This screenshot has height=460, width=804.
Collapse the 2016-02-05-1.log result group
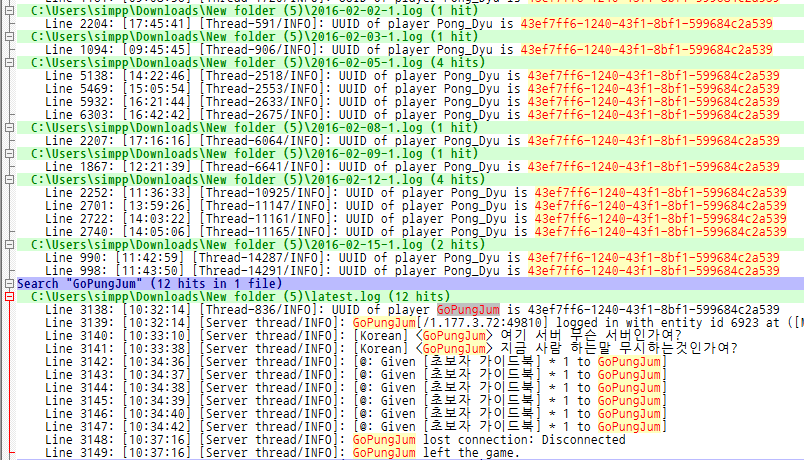(9, 63)
